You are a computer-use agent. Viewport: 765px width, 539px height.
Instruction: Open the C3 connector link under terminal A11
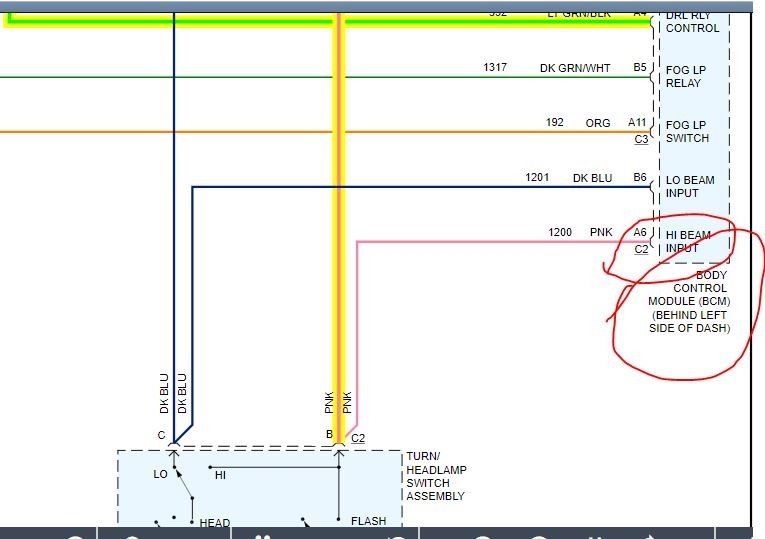point(641,140)
